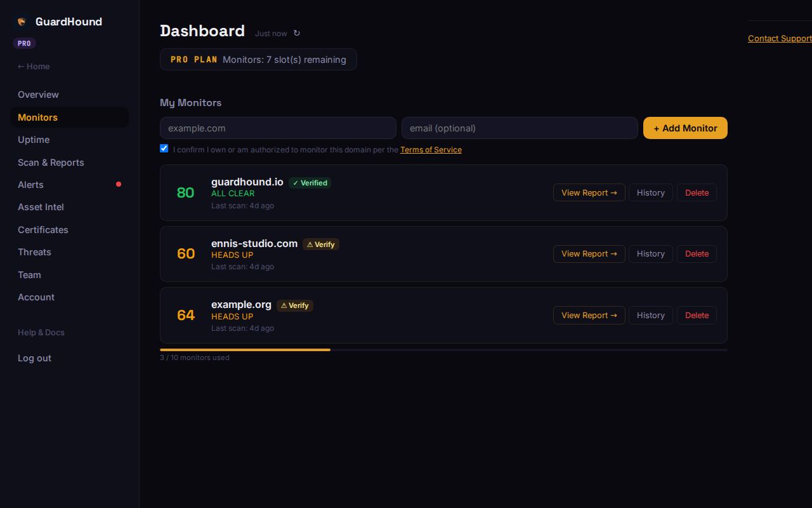Click the Verified badge on guardhound.io
Screen dimensions: 812x508
pos(310,183)
